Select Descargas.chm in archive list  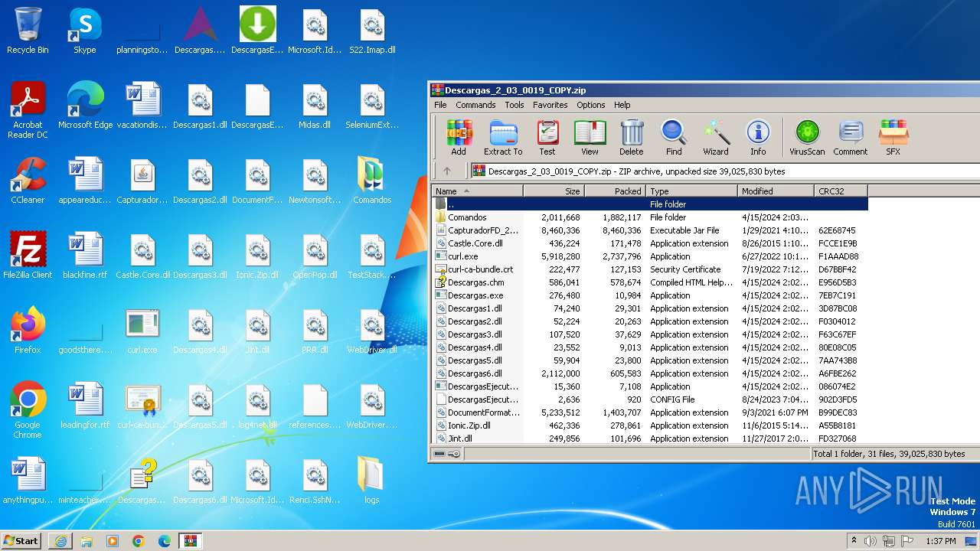(x=651, y=282)
